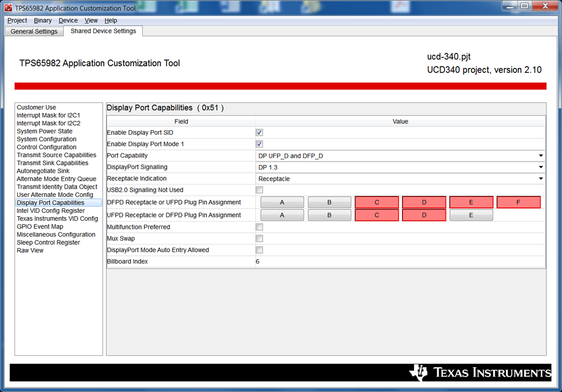Toggle Enable Display Port Mode 1 checkbox

260,144
